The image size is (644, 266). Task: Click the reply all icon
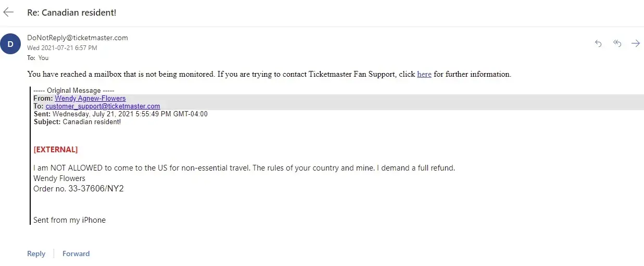[617, 43]
